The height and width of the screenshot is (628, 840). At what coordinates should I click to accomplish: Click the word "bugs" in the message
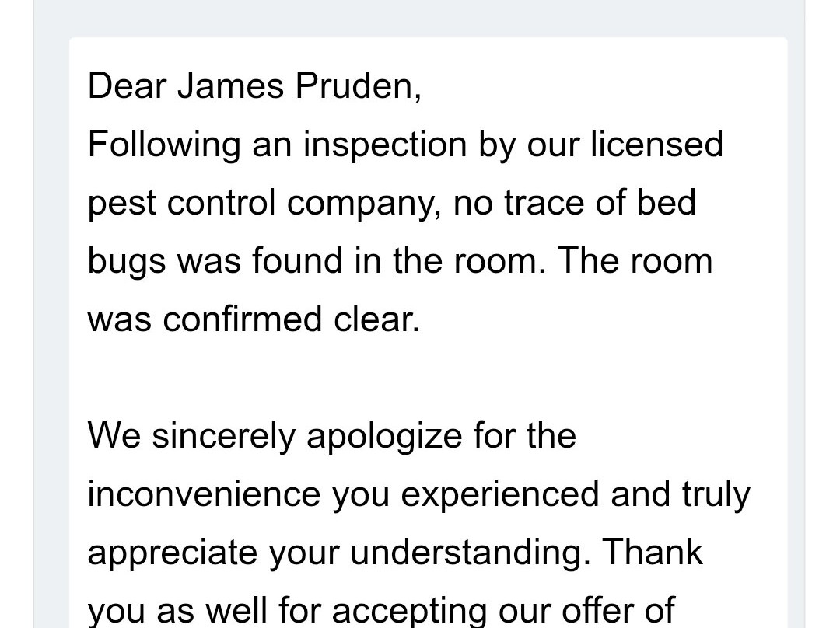[x=126, y=260]
